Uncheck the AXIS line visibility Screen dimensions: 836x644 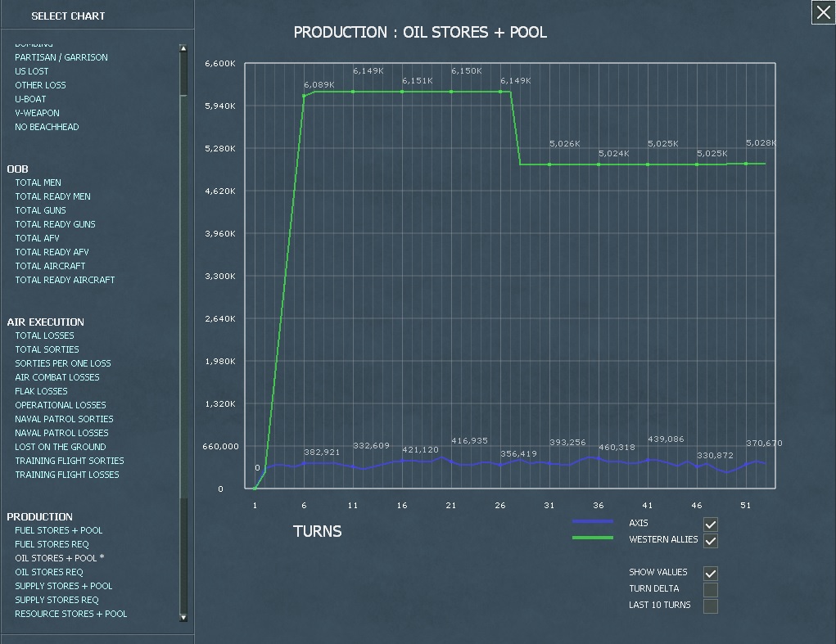tap(710, 524)
